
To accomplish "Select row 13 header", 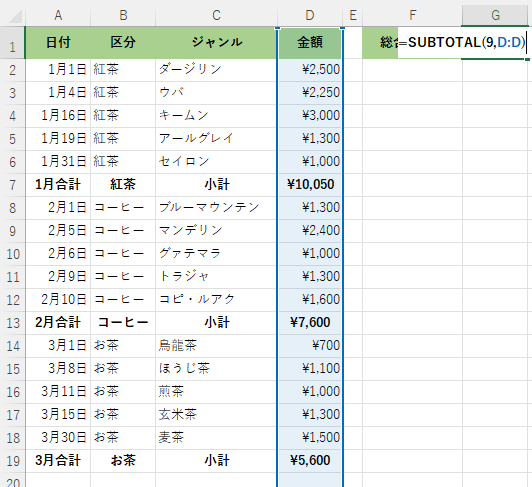I will pos(13,323).
